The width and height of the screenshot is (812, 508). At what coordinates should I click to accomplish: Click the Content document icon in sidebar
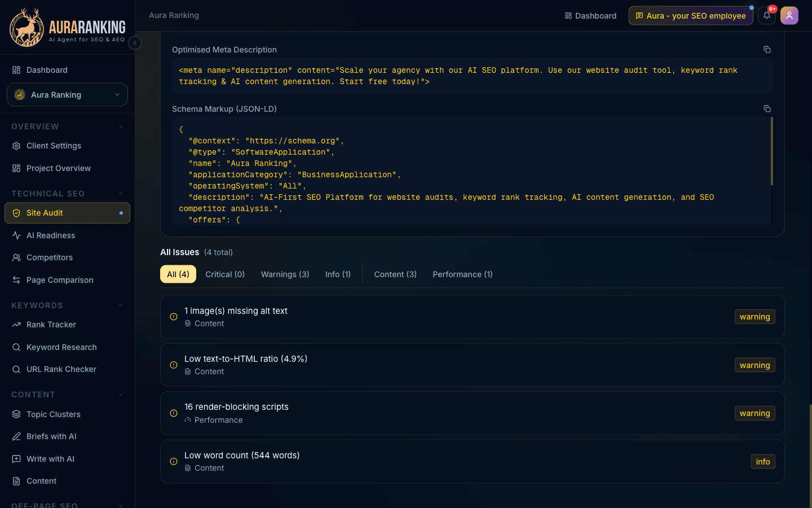16,481
